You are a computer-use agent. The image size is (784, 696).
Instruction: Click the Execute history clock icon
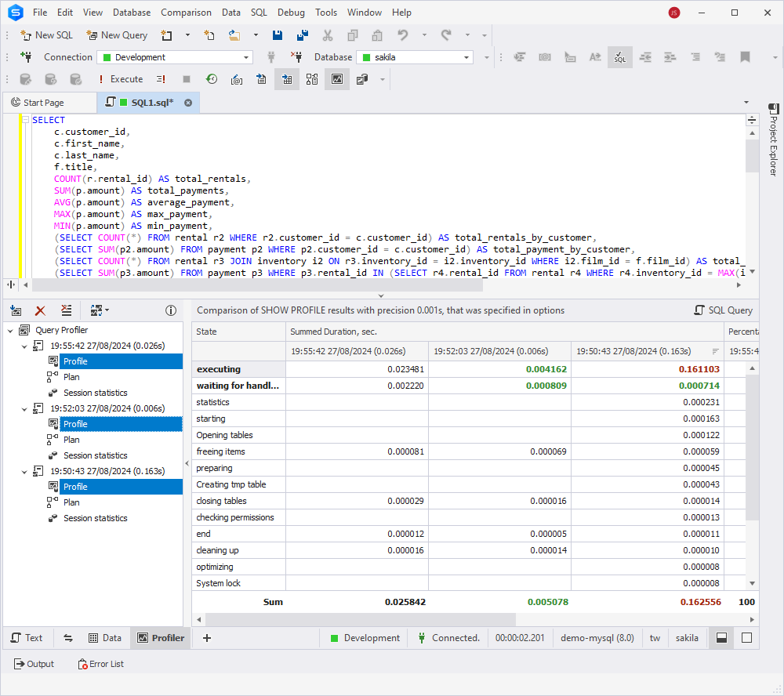click(x=212, y=79)
